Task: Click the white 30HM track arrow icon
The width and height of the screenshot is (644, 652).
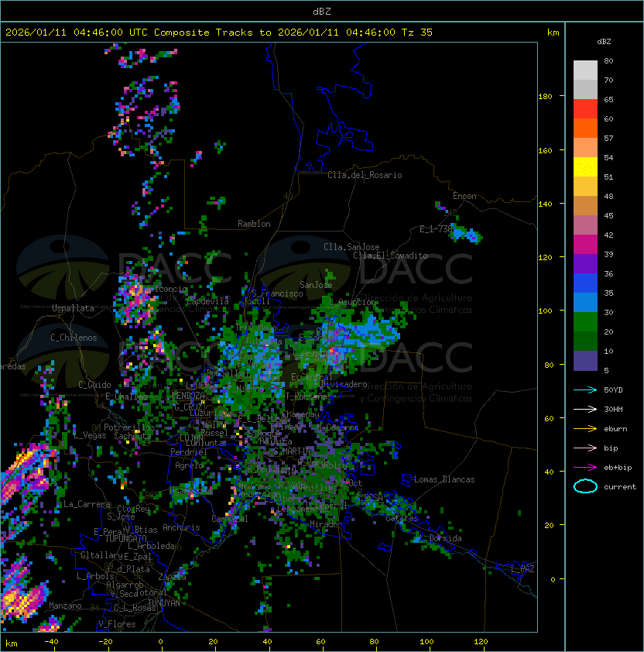Action: (585, 410)
